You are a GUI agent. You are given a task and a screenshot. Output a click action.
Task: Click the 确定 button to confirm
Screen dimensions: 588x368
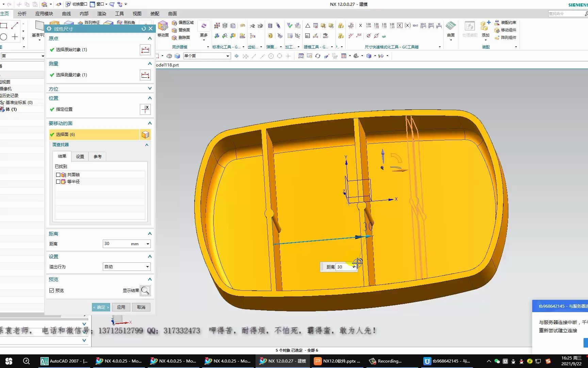tap(101, 307)
